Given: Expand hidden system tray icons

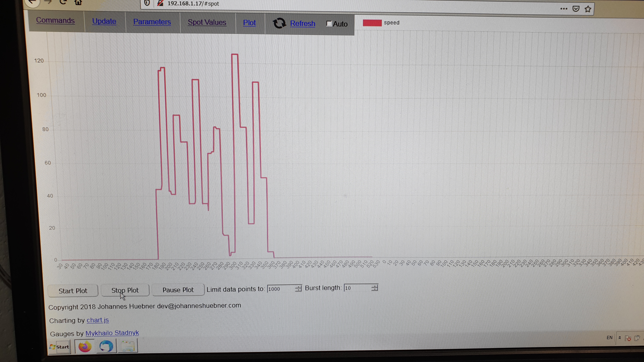Looking at the screenshot, I should pos(620,338).
